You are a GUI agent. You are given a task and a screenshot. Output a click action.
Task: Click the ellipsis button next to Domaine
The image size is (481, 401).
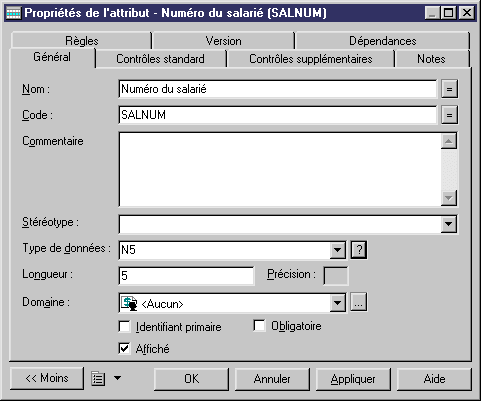[x=359, y=303]
